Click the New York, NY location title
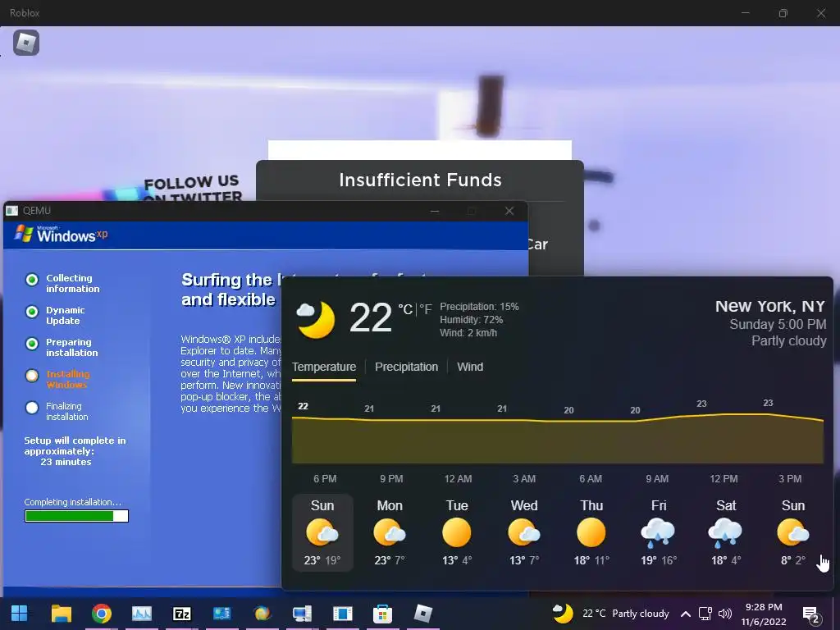 click(x=769, y=307)
